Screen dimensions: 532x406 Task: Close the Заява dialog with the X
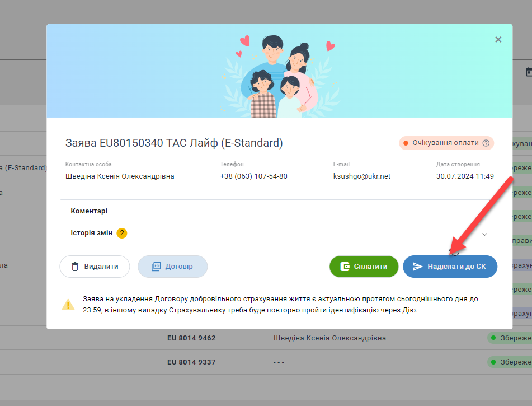498,39
